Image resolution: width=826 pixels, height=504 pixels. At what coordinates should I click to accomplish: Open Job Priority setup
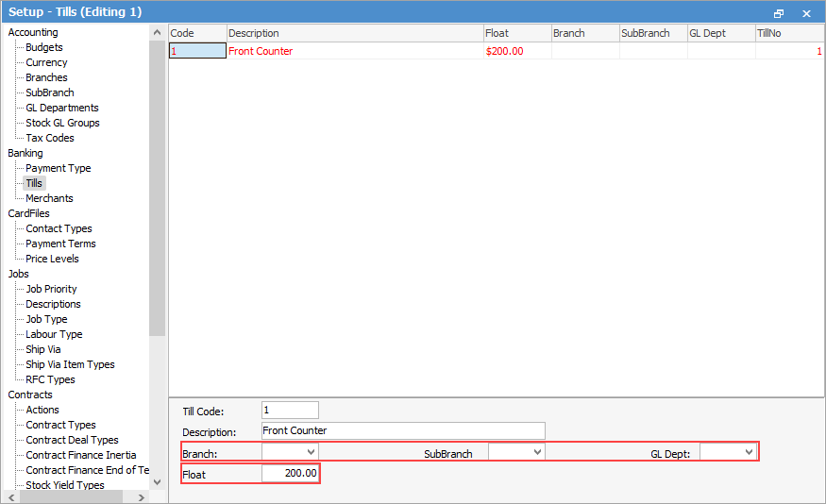pyautogui.click(x=51, y=289)
